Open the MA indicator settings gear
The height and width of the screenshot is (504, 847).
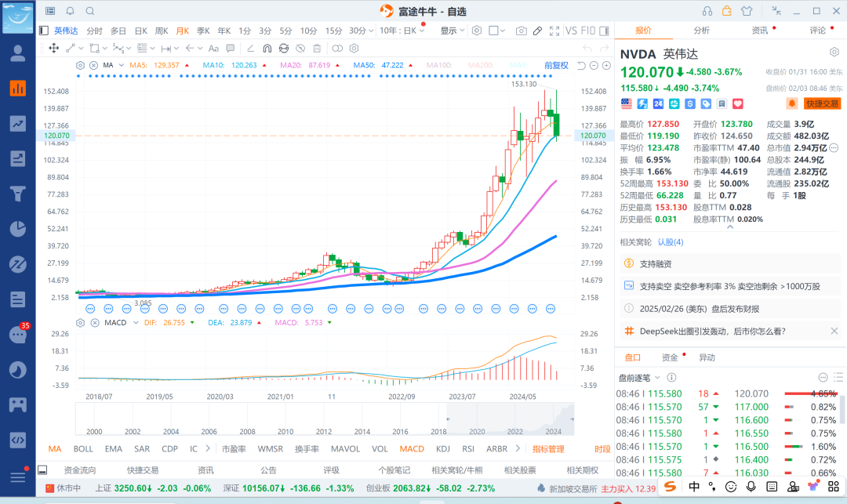click(81, 65)
